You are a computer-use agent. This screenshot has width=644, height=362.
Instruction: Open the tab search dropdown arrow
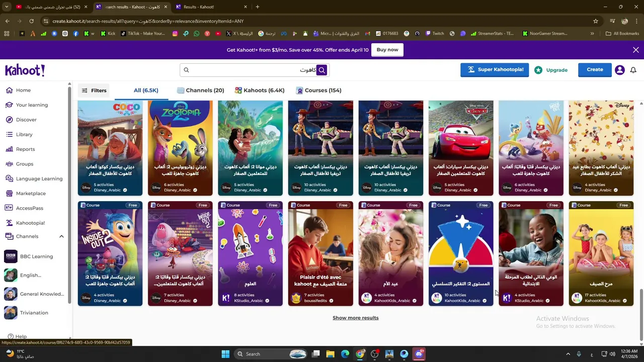click(7, 7)
